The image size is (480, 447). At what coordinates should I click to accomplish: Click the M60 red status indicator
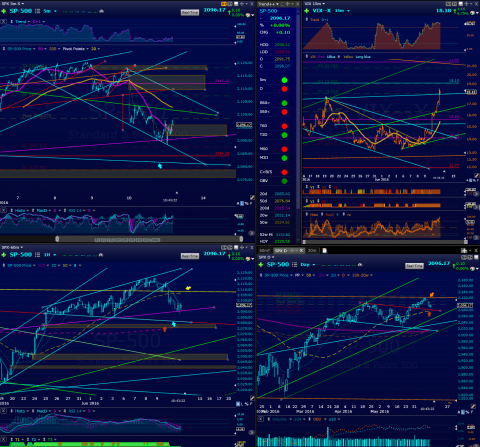[x=284, y=149]
